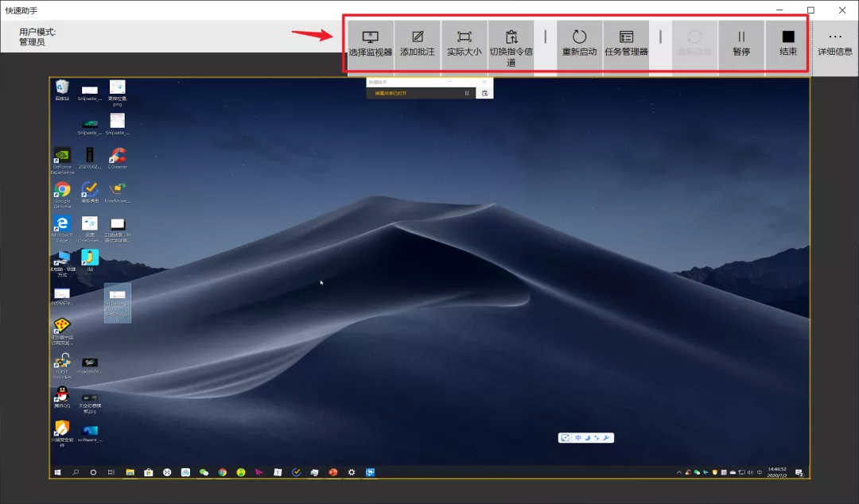Select the Tencent QQ penguin desktop shortcut

coord(62,397)
